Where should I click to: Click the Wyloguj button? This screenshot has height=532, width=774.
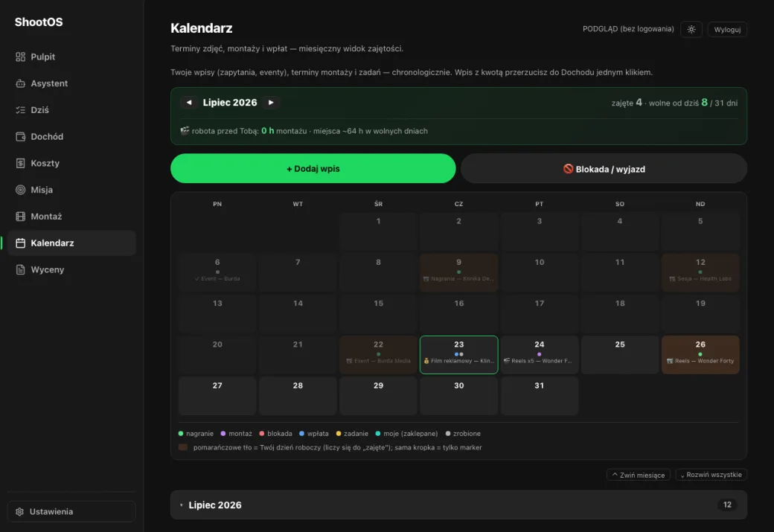(x=727, y=29)
